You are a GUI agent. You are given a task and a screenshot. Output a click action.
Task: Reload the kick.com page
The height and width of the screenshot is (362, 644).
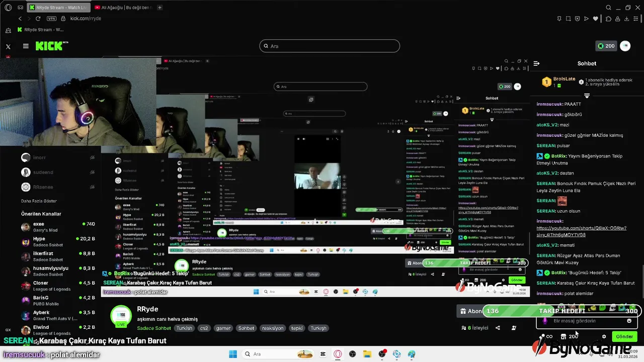(x=38, y=18)
